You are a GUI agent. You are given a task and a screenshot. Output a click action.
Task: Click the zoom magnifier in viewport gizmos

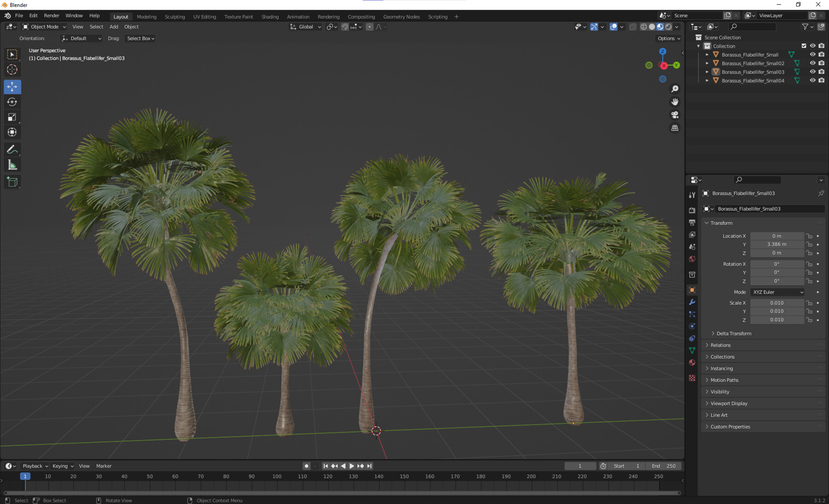coord(675,89)
